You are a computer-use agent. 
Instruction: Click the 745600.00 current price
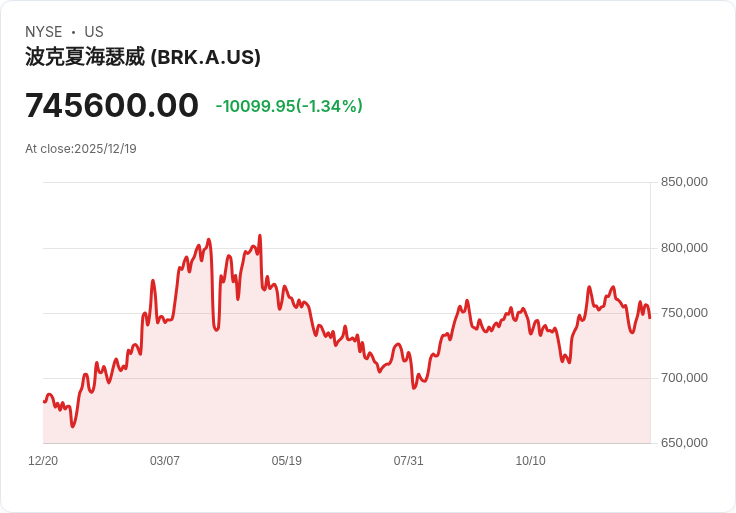pyautogui.click(x=112, y=105)
